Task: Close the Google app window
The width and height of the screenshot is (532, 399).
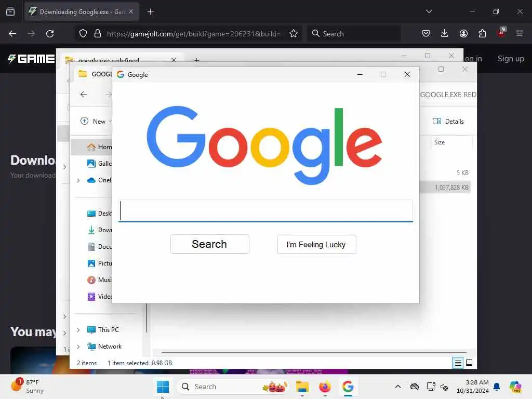Action: point(407,74)
